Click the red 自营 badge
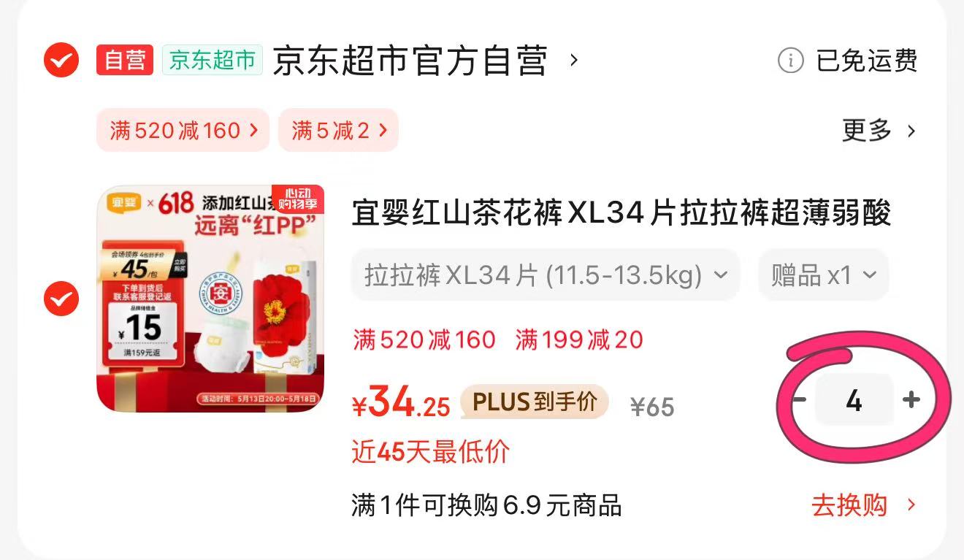This screenshot has height=560, width=964. (125, 60)
